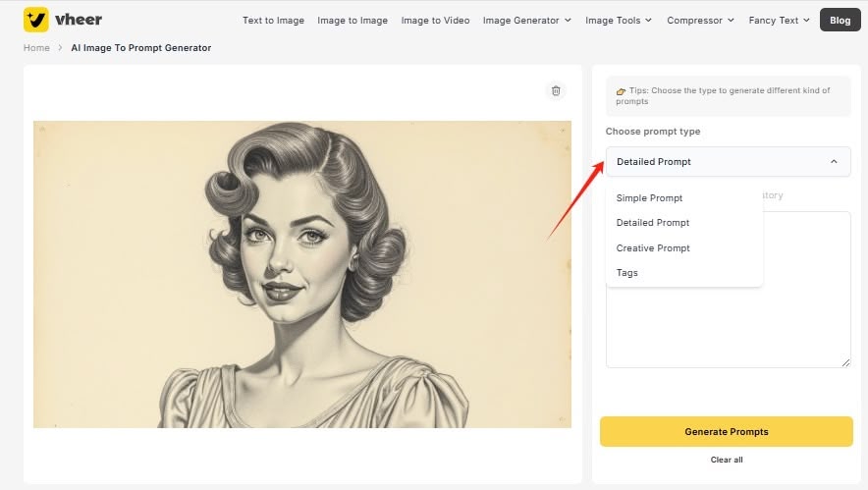
Task: Expand the Image Tools menu
Action: click(x=619, y=20)
